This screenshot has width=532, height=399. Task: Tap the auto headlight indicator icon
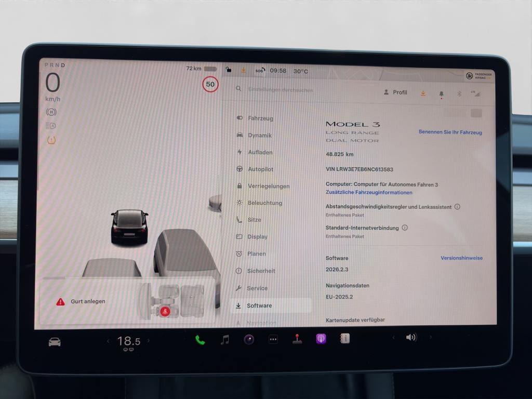click(51, 126)
